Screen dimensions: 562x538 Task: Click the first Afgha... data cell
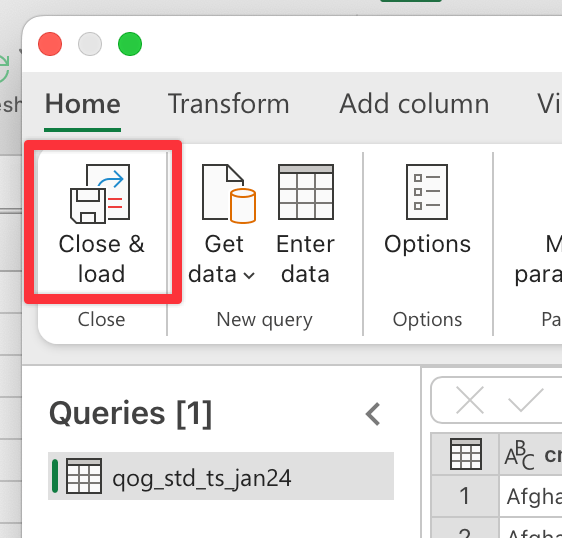tap(531, 496)
